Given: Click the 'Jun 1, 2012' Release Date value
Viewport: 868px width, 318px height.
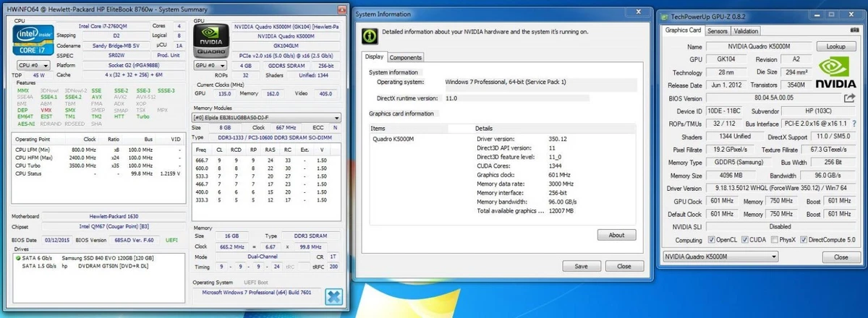Looking at the screenshot, I should click(725, 85).
